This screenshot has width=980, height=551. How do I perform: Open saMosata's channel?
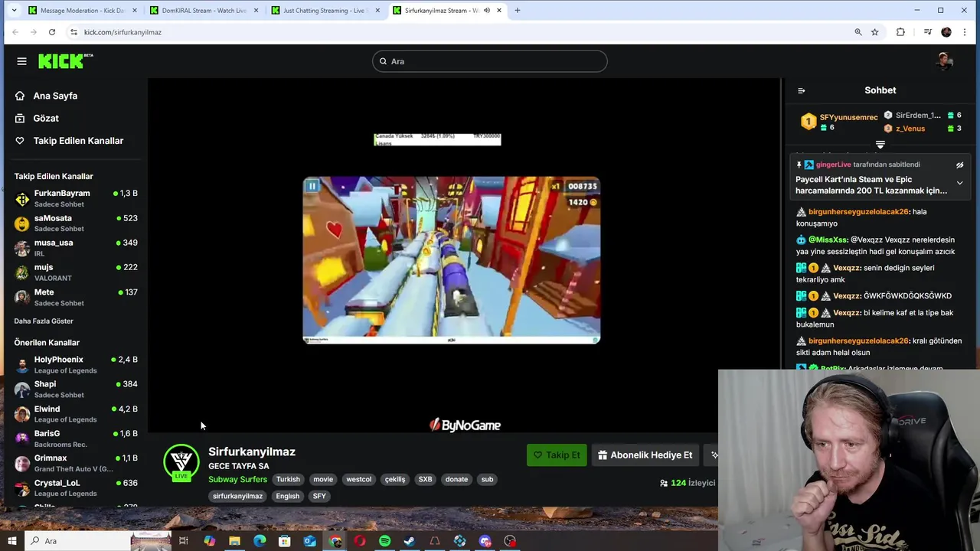(76, 223)
